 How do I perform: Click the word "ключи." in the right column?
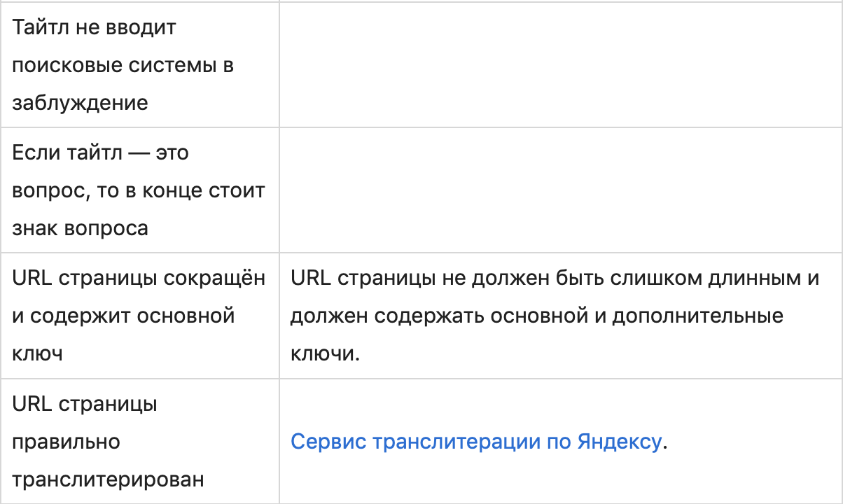tap(325, 353)
